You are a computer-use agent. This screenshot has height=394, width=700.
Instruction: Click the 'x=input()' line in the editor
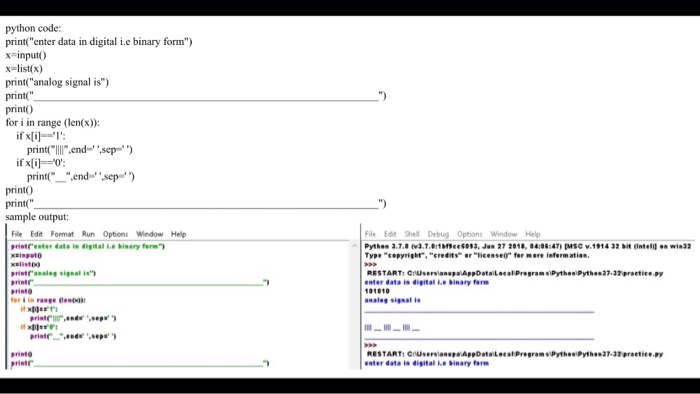tap(26, 256)
